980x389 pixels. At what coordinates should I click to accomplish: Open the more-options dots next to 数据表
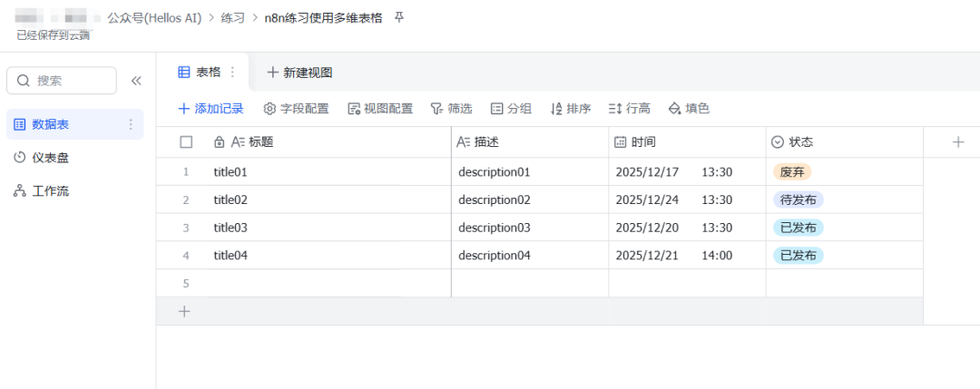click(x=131, y=124)
